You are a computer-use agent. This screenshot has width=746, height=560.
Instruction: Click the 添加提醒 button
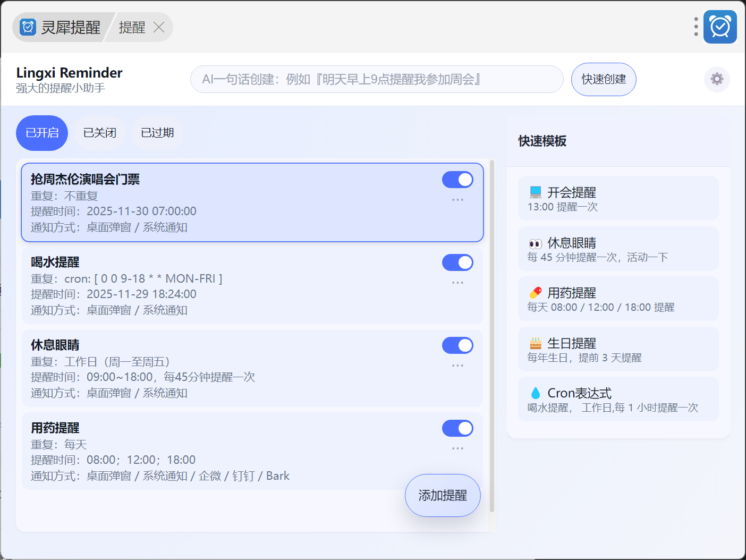(x=443, y=495)
